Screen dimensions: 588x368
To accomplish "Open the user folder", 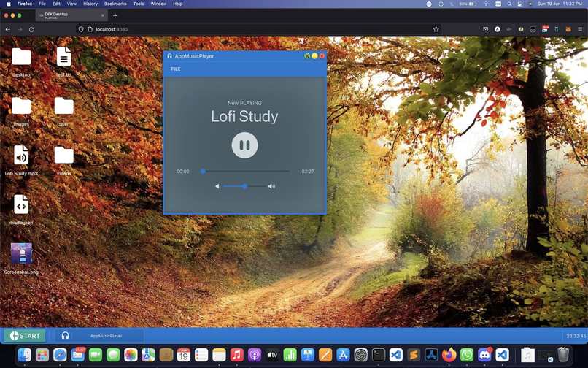I will [x=64, y=106].
